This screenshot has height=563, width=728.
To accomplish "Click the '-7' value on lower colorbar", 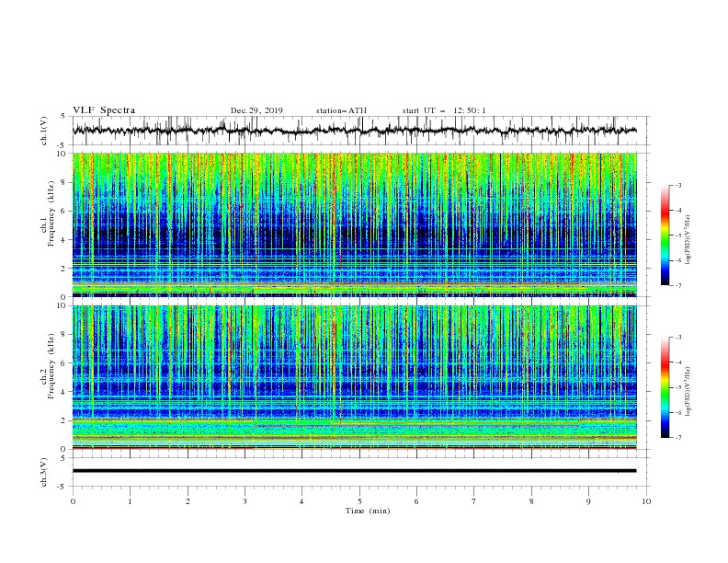I will click(677, 438).
